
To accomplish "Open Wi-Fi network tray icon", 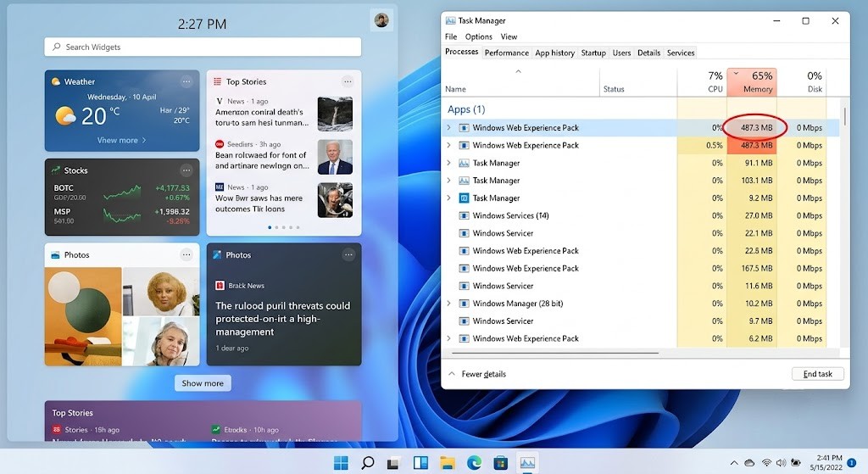I will [766, 462].
